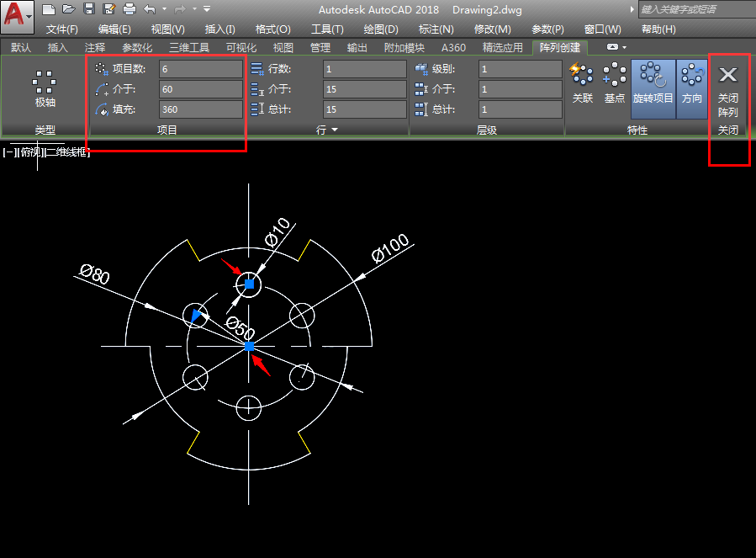Open the 修改(M) Modify menu
The image size is (756, 558).
pos(492,29)
